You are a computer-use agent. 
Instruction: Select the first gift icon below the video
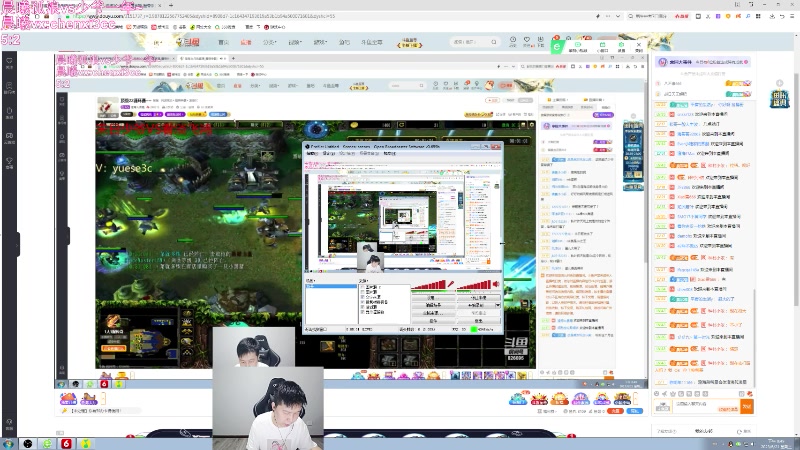518,398
